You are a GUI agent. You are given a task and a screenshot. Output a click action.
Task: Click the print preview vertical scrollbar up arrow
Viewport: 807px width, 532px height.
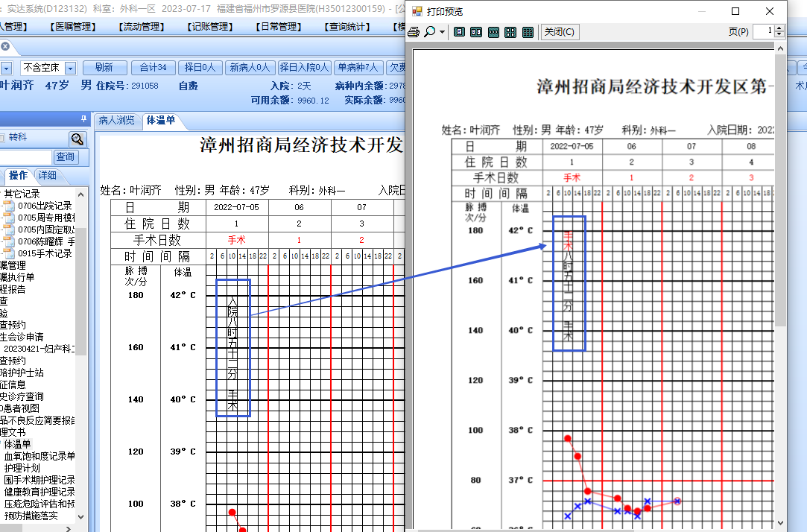click(780, 48)
